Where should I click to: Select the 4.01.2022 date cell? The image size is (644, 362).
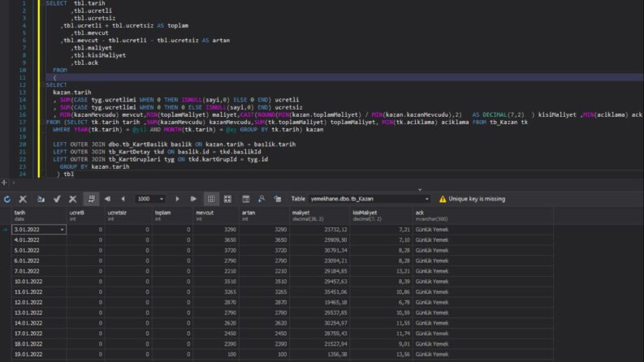[x=39, y=240]
